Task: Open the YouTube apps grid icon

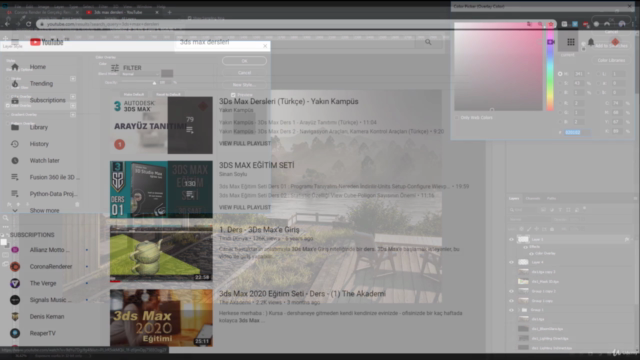Action: pos(571,42)
